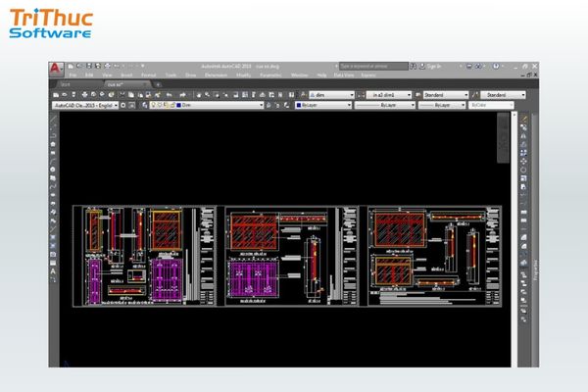Toggle the Dim layer freeze sun icon
588x392 pixels.
coord(159,106)
